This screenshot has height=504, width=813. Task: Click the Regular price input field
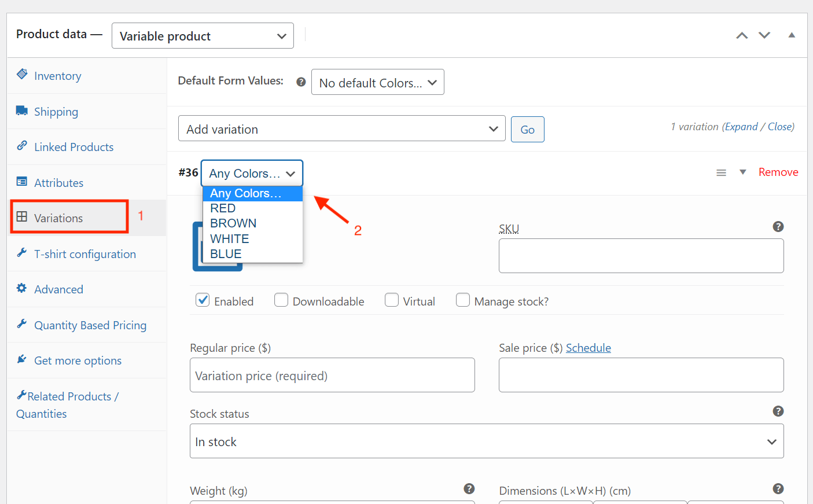[x=332, y=376]
